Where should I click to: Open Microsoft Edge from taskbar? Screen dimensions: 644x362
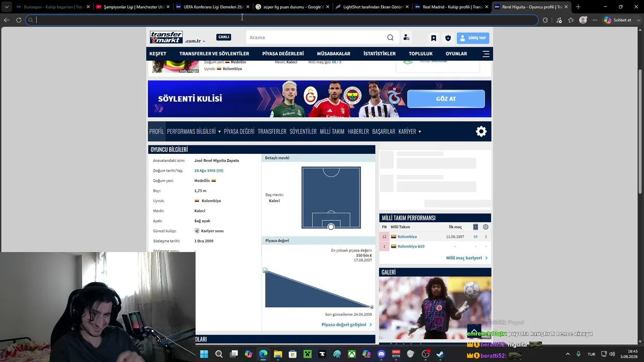(263, 354)
